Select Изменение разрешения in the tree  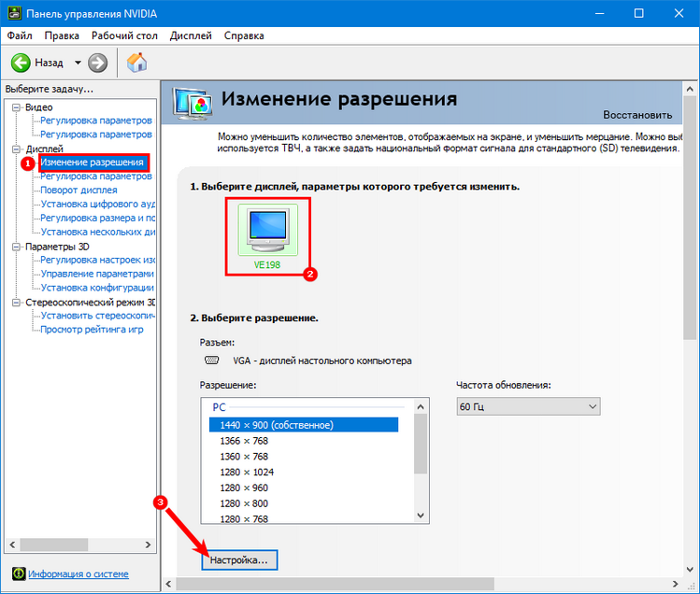pyautogui.click(x=93, y=163)
